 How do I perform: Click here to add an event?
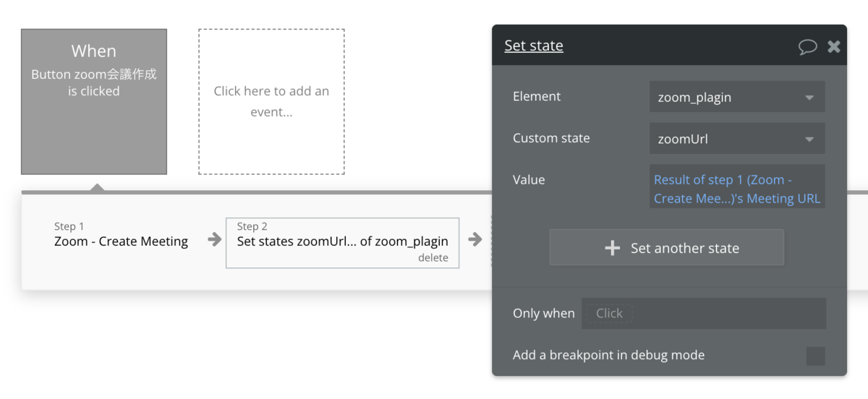(271, 101)
